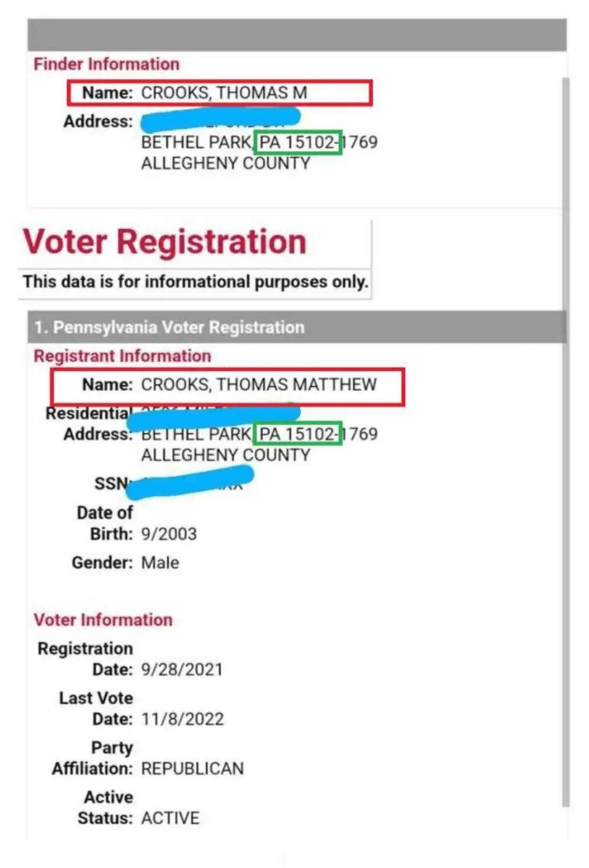Click the Registrant Information heading
The height and width of the screenshot is (868, 589).
tap(122, 356)
